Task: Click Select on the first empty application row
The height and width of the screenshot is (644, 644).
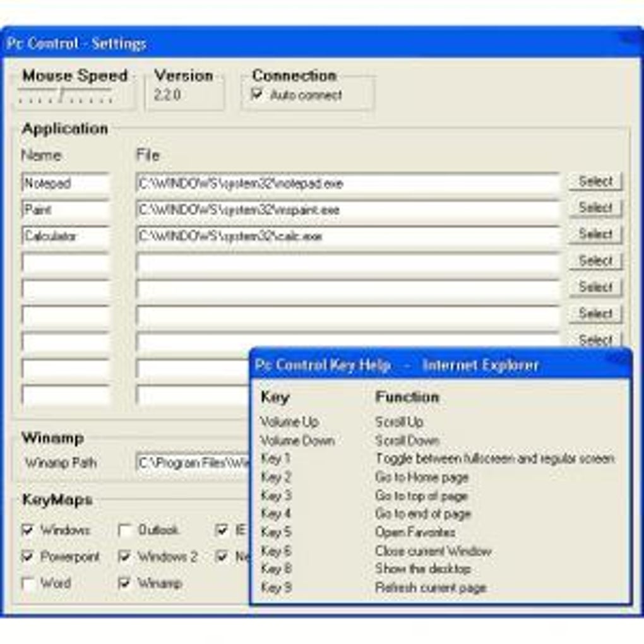Action: [595, 261]
